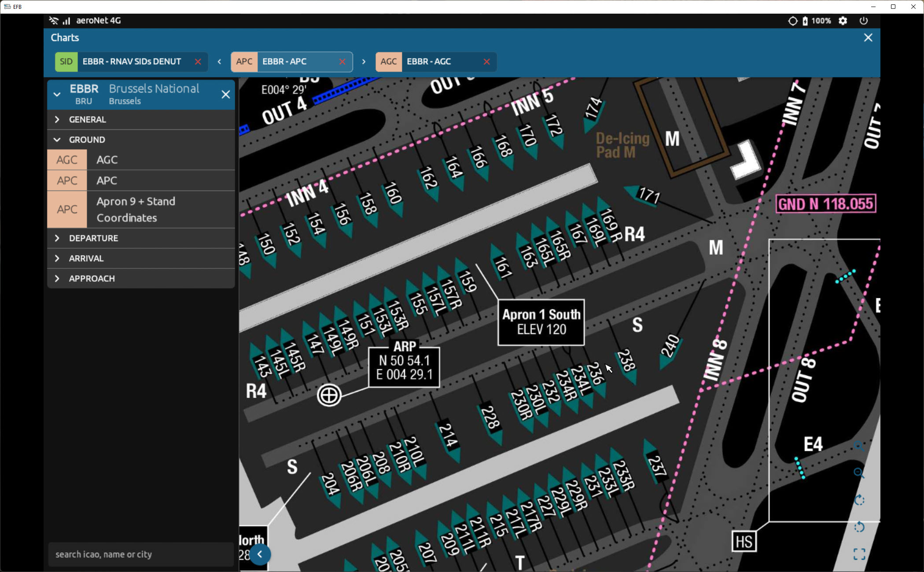
Task: Expand the GENERAL section
Action: point(87,120)
